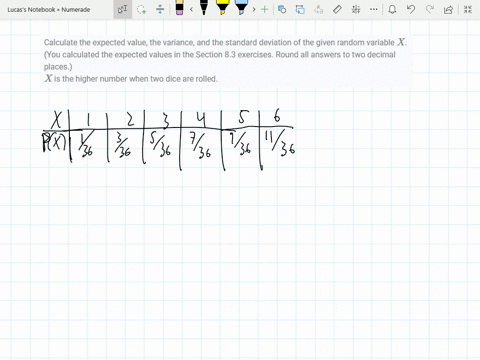Select the light blue highlighter
This screenshot has height=360, width=480.
pyautogui.click(x=241, y=8)
